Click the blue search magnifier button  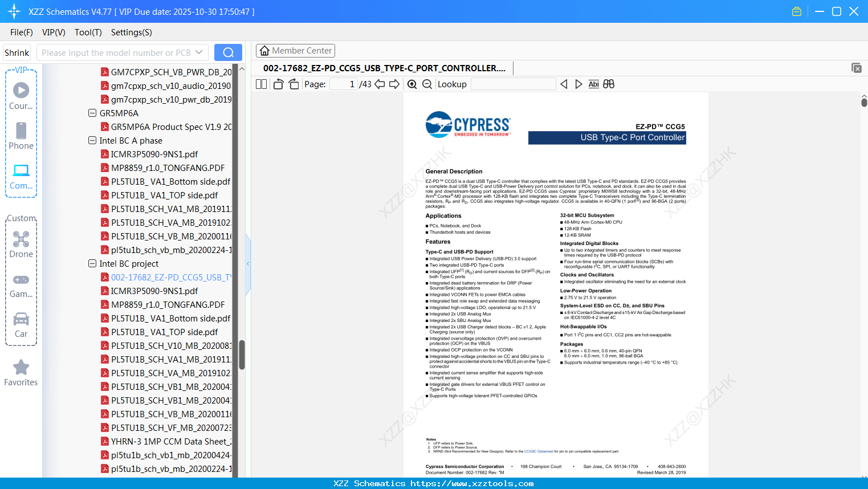pos(228,52)
